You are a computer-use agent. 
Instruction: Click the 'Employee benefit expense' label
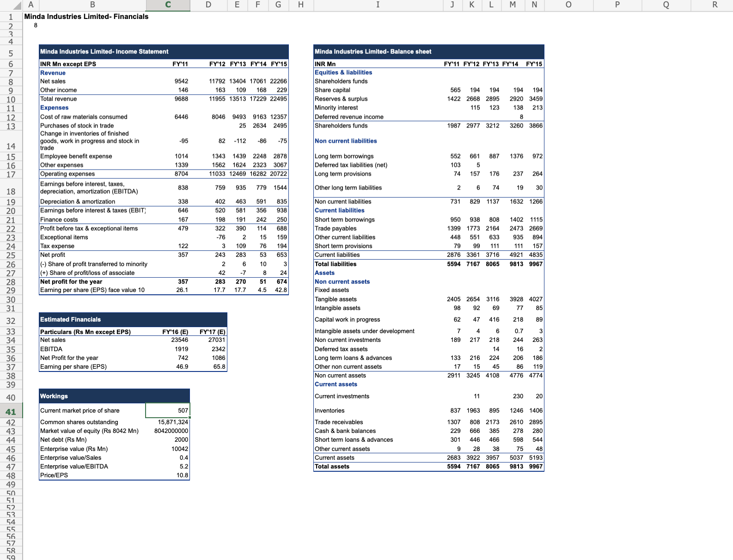point(76,156)
